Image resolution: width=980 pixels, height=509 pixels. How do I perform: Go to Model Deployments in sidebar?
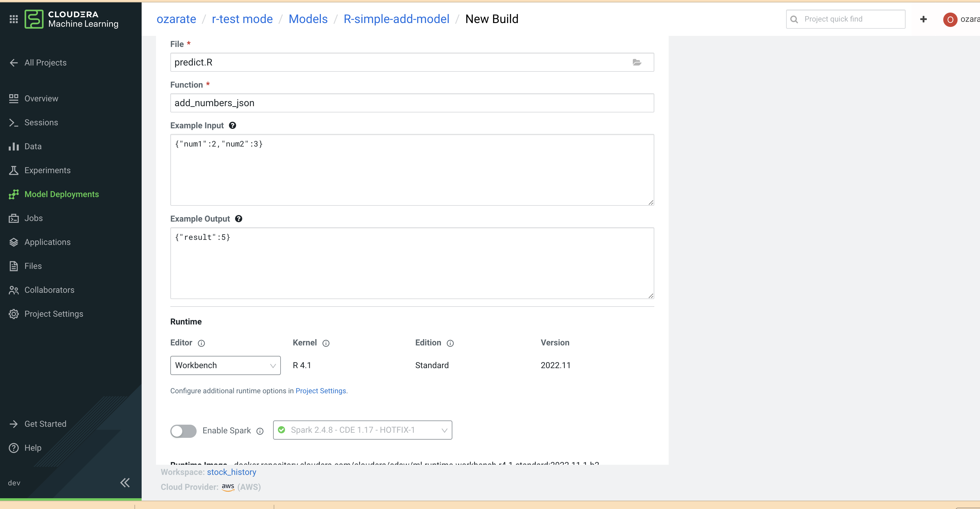(61, 194)
